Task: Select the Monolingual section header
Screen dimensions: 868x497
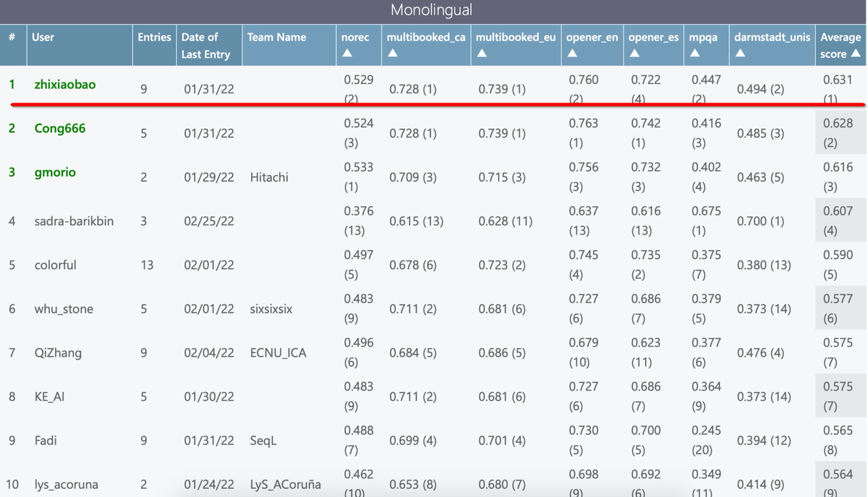Action: 431,10
